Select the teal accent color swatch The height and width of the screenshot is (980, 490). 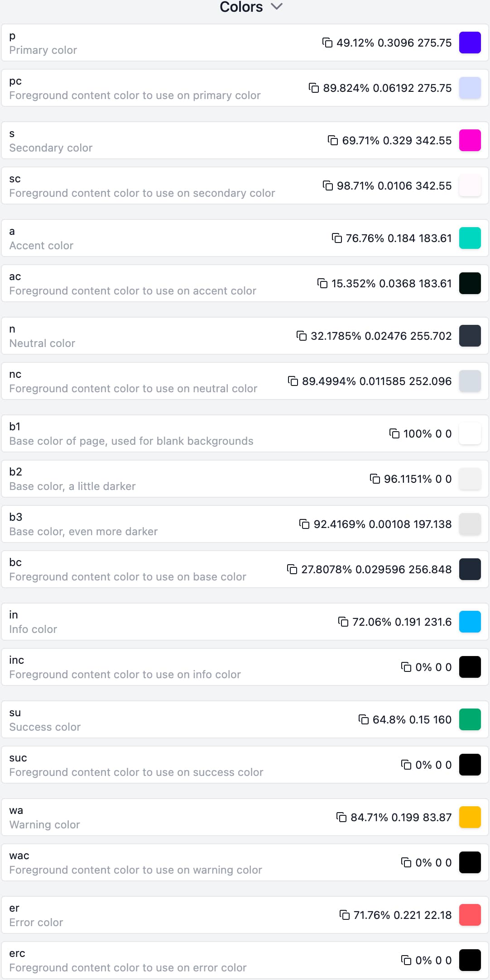click(470, 238)
